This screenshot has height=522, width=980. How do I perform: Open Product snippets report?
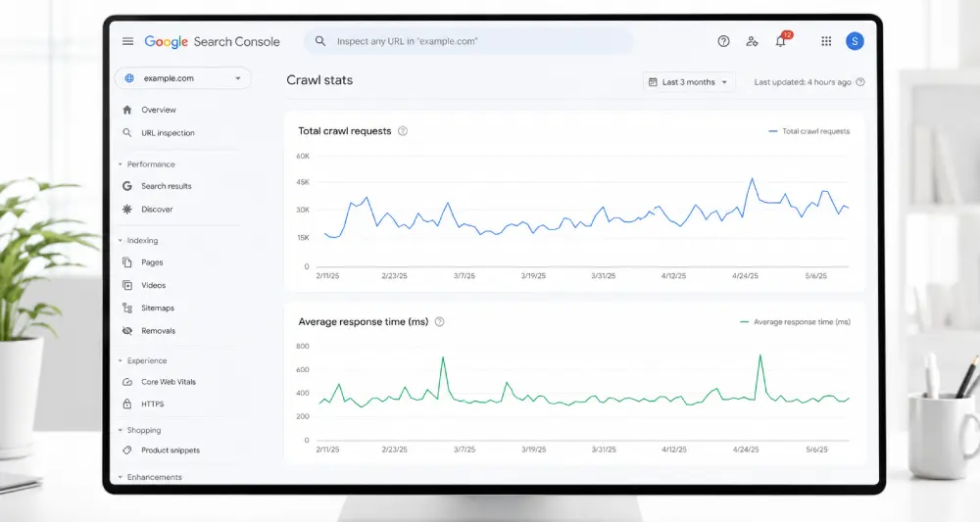171,451
